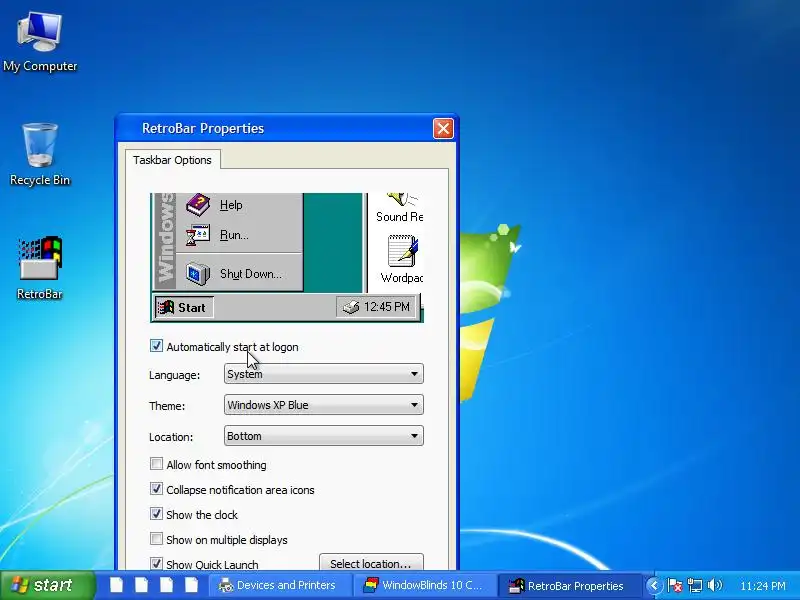Select the Taskbar Options tab
Viewport: 800px width, 600px height.
tap(172, 160)
